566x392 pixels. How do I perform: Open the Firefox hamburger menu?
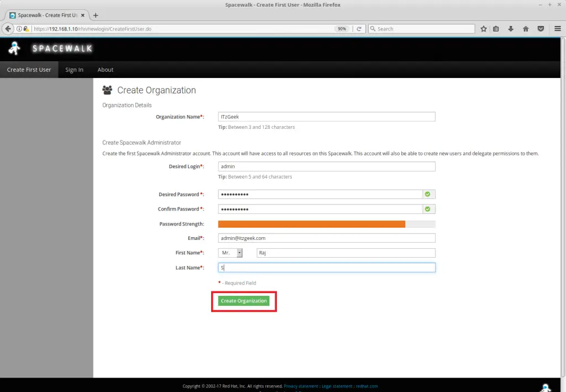pyautogui.click(x=557, y=29)
